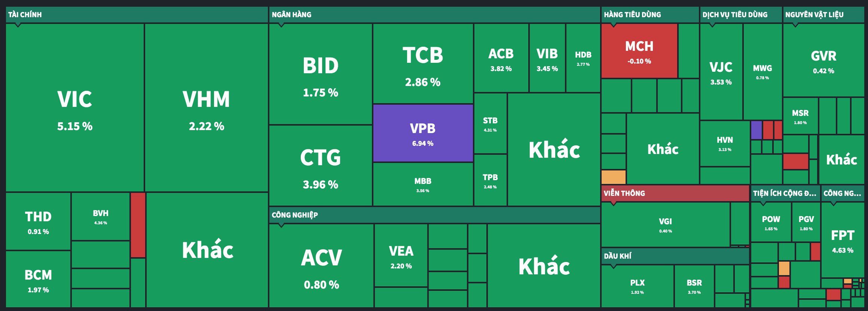Select the VHM stock tile

point(206,108)
